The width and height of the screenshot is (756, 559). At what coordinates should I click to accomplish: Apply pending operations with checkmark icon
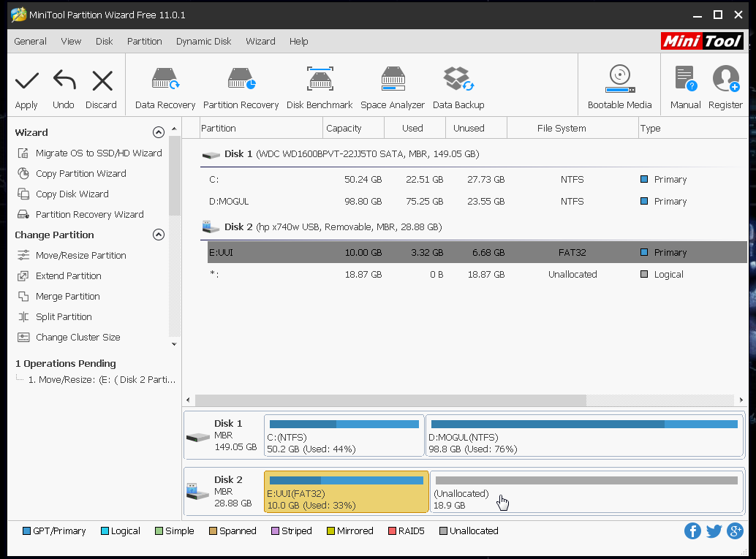[x=26, y=89]
